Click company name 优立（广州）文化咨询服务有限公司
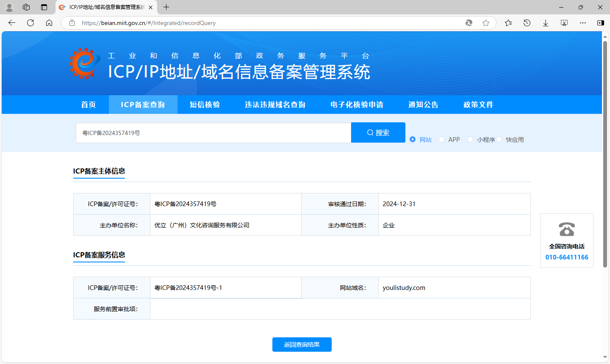The width and height of the screenshot is (610, 364). [x=202, y=225]
